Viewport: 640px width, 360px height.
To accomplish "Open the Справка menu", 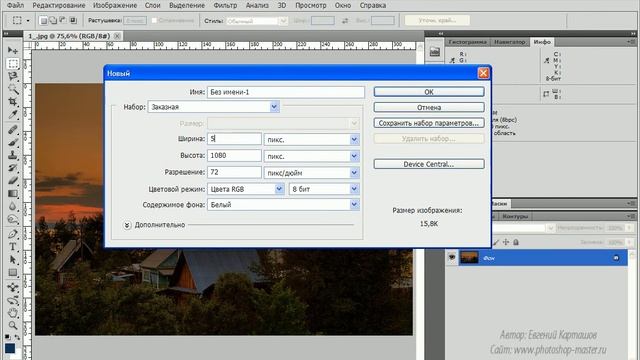I will 372,5.
